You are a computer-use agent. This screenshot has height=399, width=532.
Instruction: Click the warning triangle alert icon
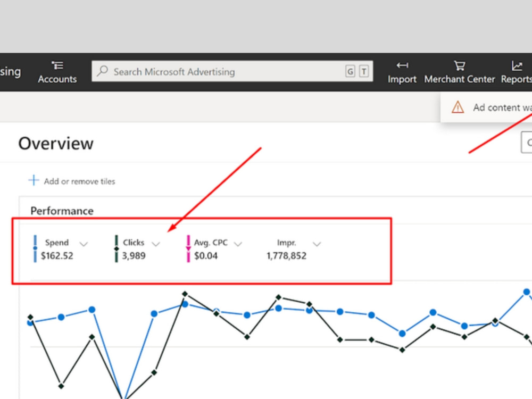[458, 107]
